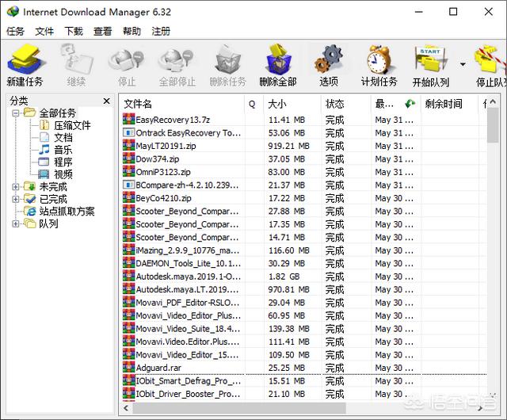Open the Start Queue dropdown arrow
This screenshot has width=507, height=420.
point(463,64)
